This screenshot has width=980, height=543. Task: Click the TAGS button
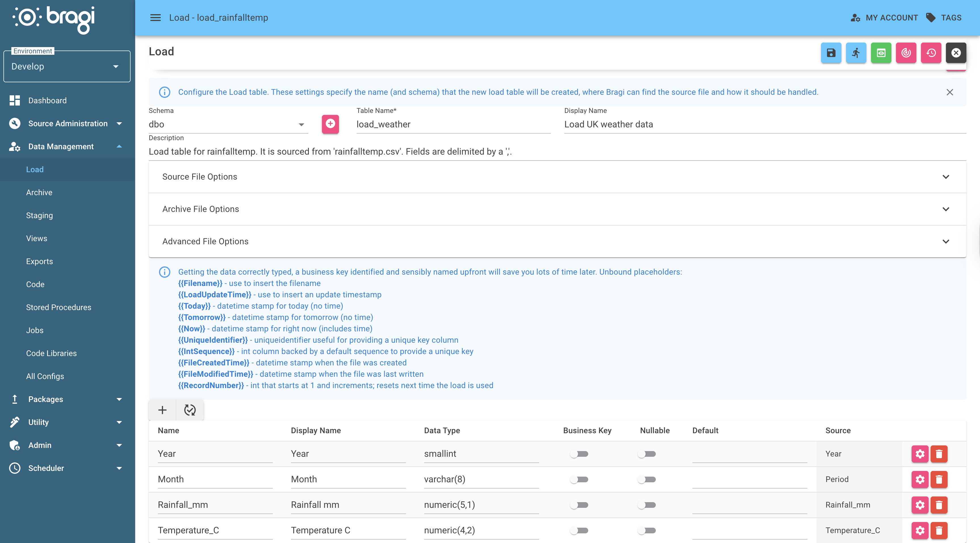(x=944, y=18)
